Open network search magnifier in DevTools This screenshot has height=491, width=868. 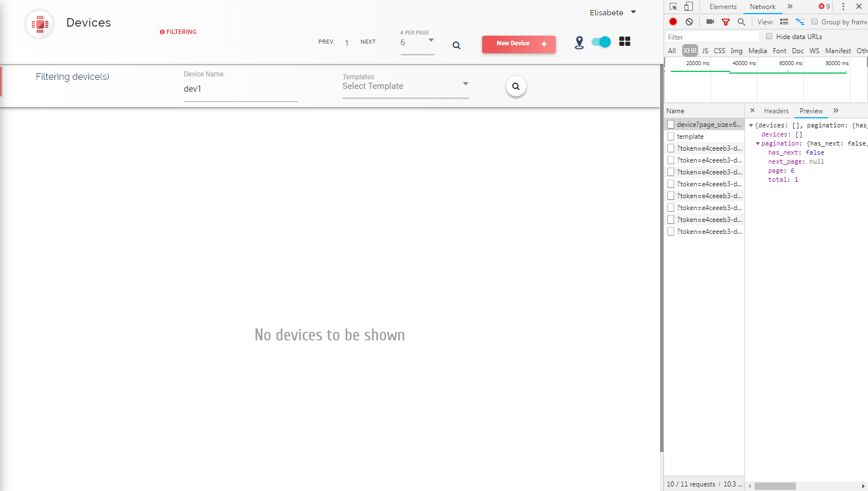(x=741, y=22)
